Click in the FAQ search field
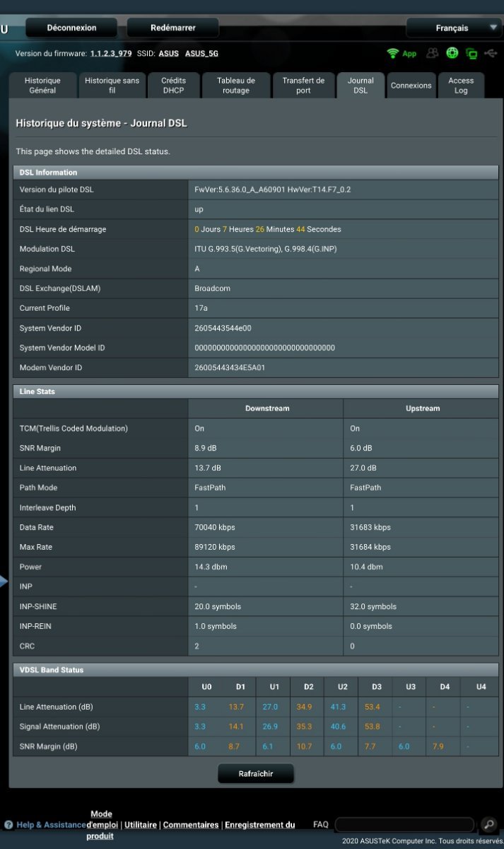504x849 pixels. 404,825
